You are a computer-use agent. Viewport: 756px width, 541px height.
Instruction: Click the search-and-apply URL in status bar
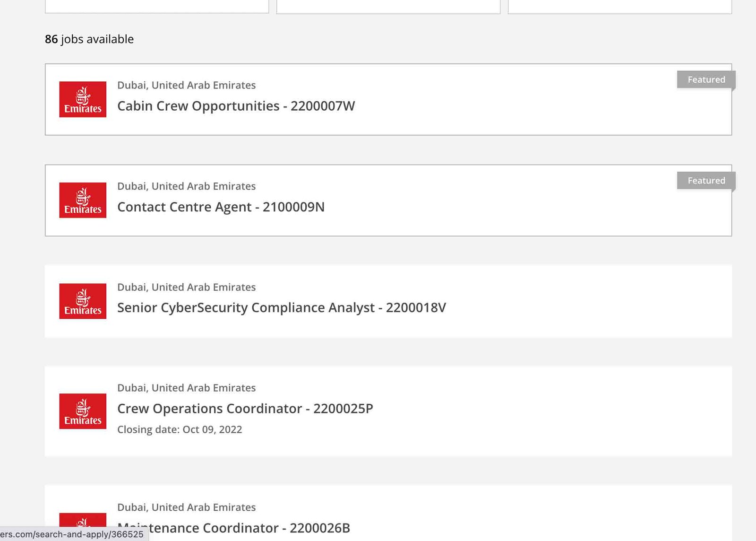(72, 534)
